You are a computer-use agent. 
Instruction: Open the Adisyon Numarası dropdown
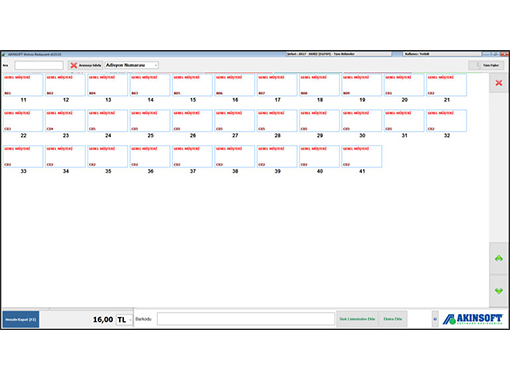[x=132, y=65]
